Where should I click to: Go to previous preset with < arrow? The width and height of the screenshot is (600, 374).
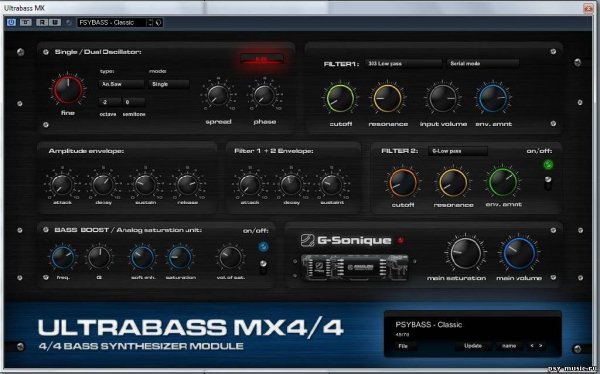tap(532, 346)
